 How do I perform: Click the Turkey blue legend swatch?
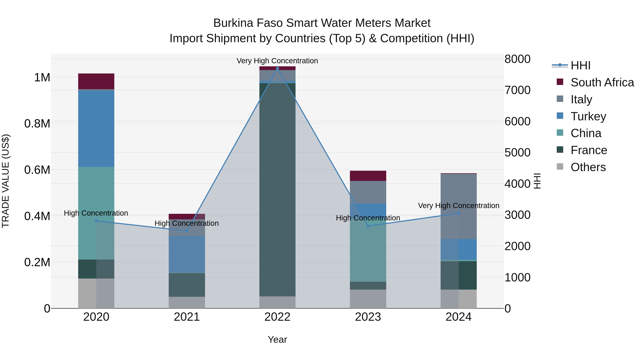click(560, 116)
